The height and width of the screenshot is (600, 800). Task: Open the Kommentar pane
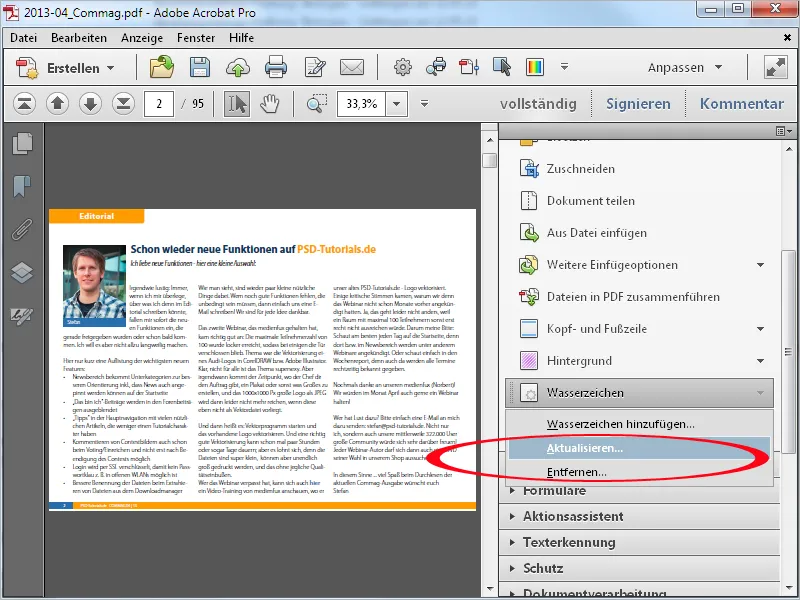click(x=741, y=104)
